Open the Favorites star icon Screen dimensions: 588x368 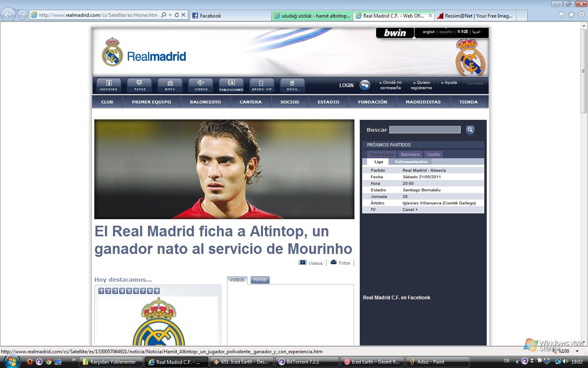click(x=571, y=15)
